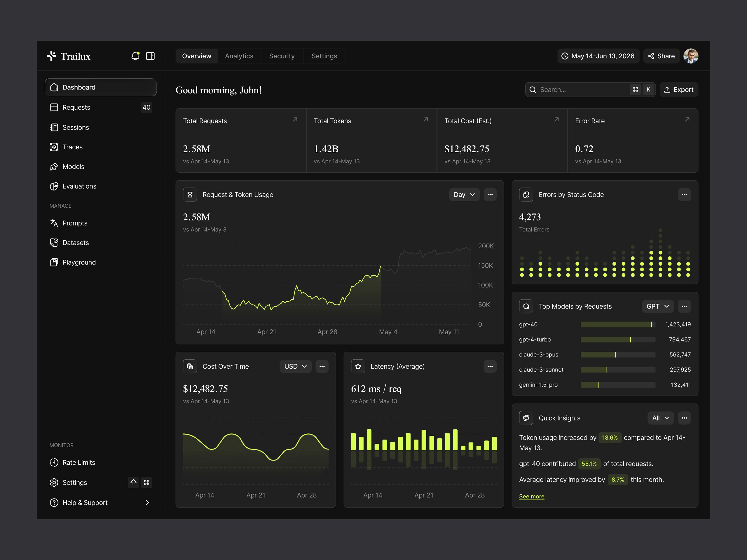Open the notifications bell

click(135, 56)
